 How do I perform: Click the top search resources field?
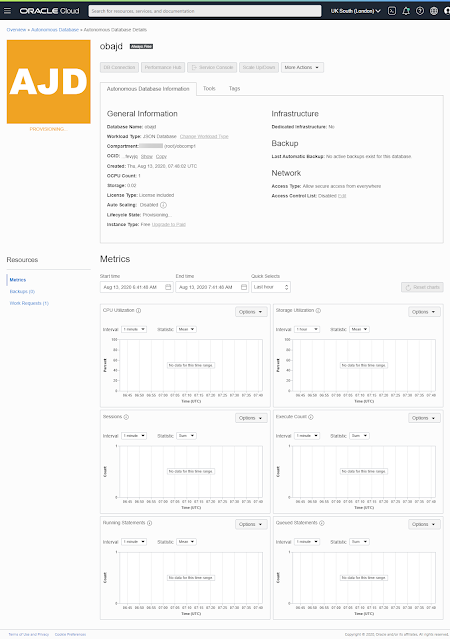205,11
